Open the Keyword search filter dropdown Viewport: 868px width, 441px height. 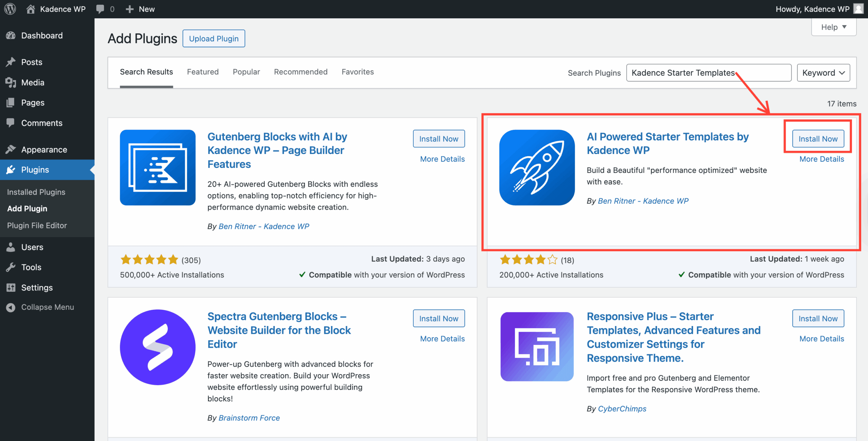click(x=823, y=73)
